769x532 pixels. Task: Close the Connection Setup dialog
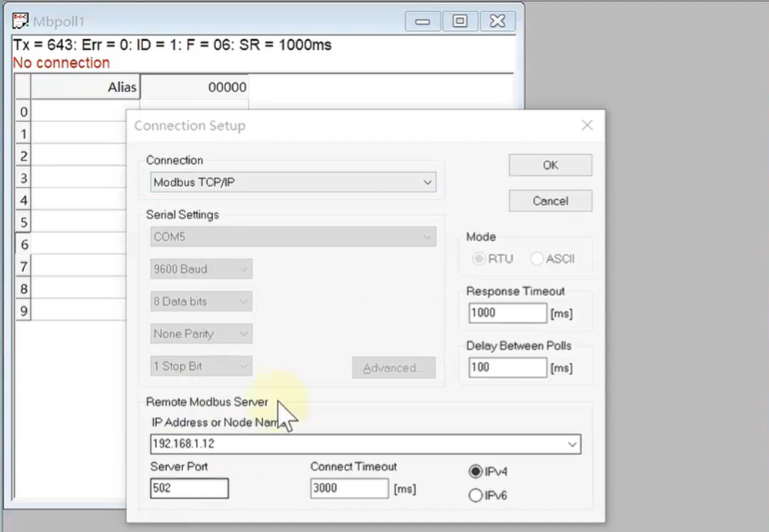(587, 125)
